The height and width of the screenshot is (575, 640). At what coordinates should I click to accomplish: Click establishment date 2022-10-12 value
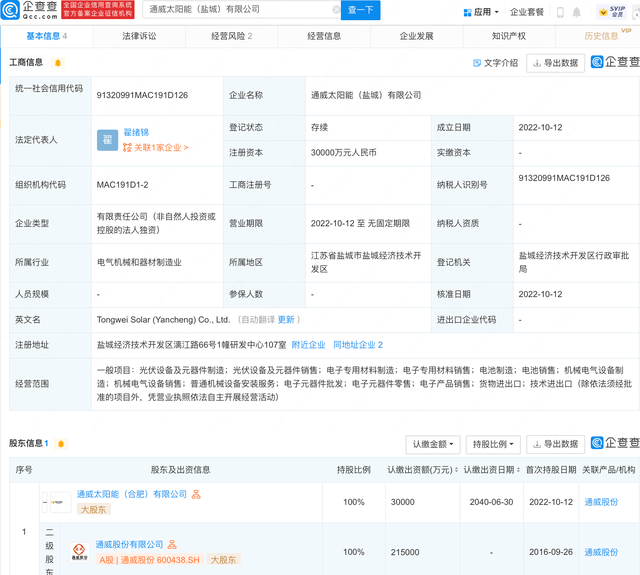pyautogui.click(x=540, y=127)
